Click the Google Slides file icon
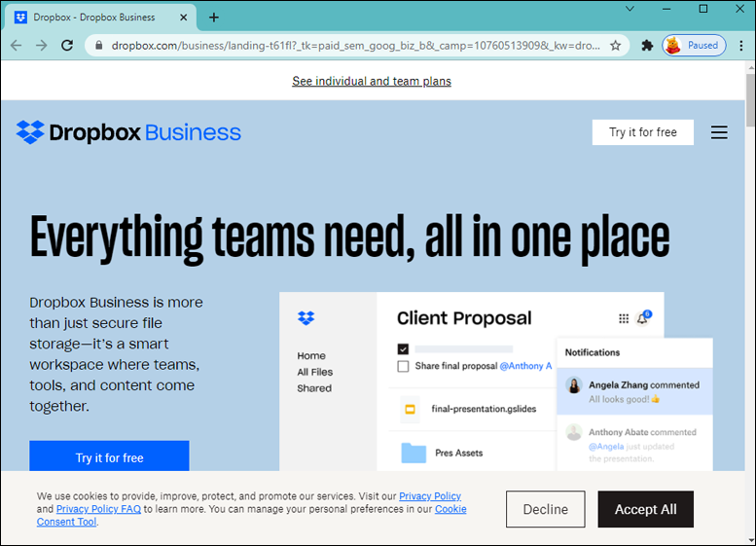Image resolution: width=756 pixels, height=546 pixels. 410,409
